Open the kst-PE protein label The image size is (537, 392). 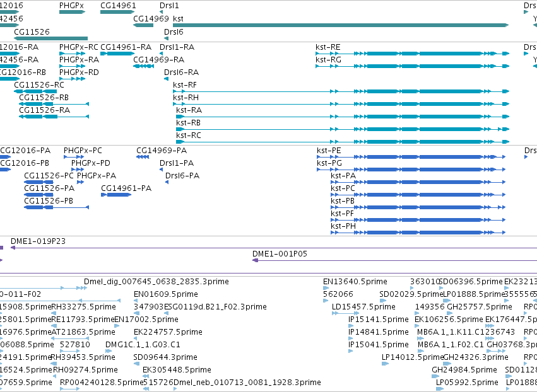[x=329, y=151]
